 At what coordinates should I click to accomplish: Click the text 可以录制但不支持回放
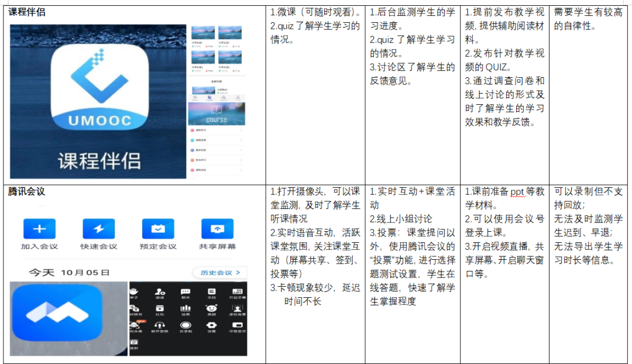click(x=588, y=198)
